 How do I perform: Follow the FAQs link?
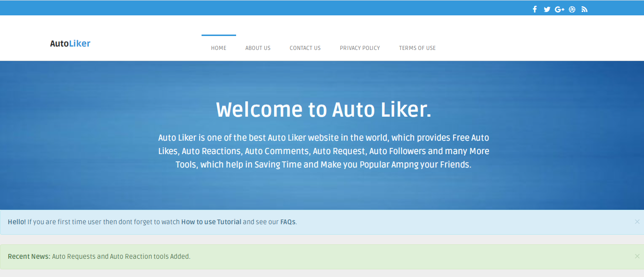[x=288, y=222]
